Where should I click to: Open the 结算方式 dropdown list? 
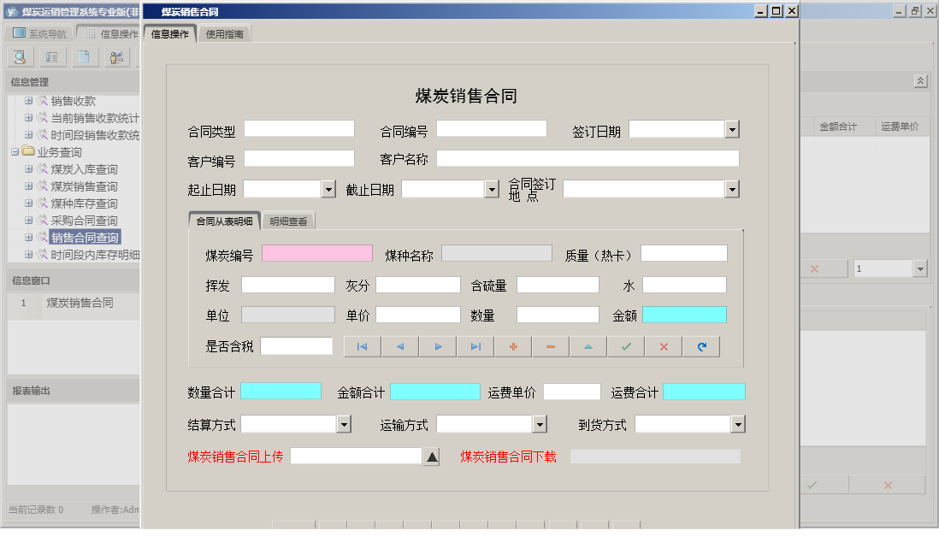343,423
